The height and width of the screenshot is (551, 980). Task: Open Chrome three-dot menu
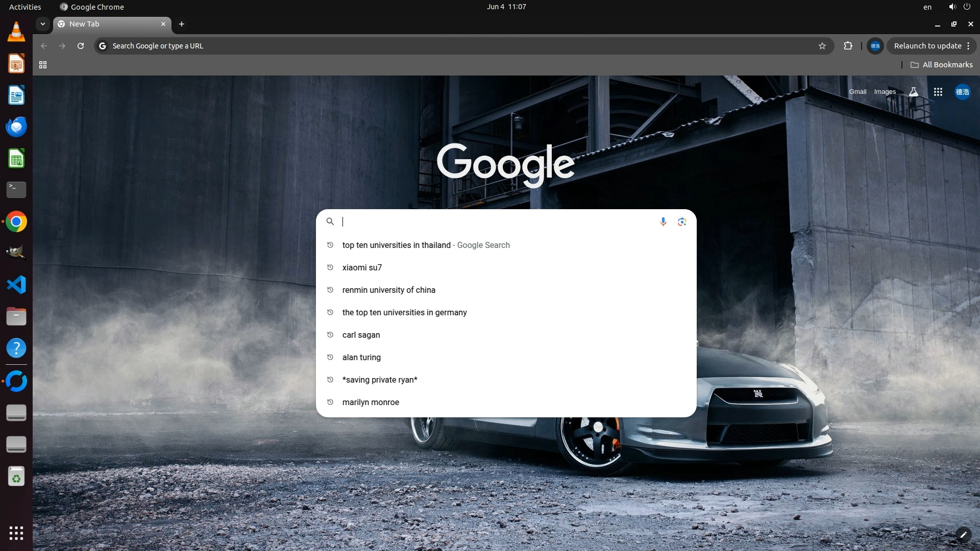[x=968, y=46]
